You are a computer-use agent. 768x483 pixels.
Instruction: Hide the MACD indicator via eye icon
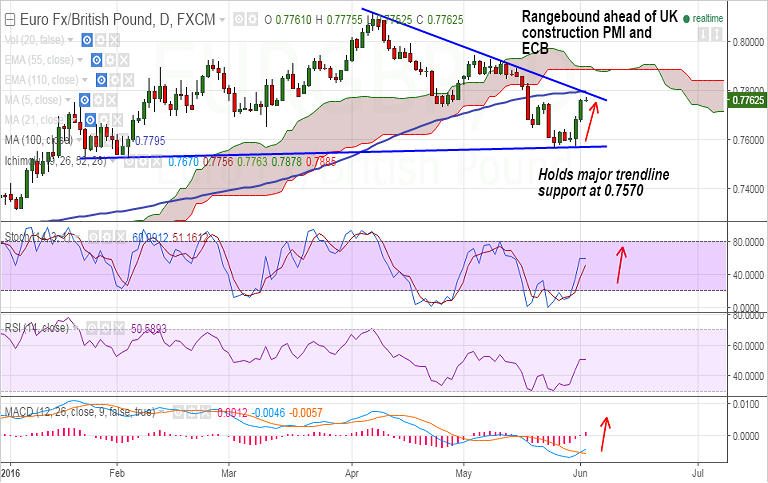tap(178, 412)
